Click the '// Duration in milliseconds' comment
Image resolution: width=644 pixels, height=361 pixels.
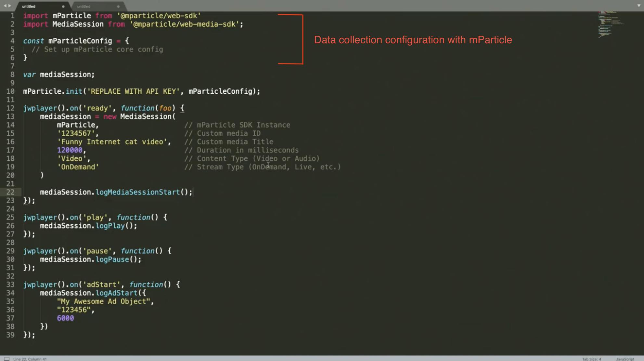click(241, 150)
